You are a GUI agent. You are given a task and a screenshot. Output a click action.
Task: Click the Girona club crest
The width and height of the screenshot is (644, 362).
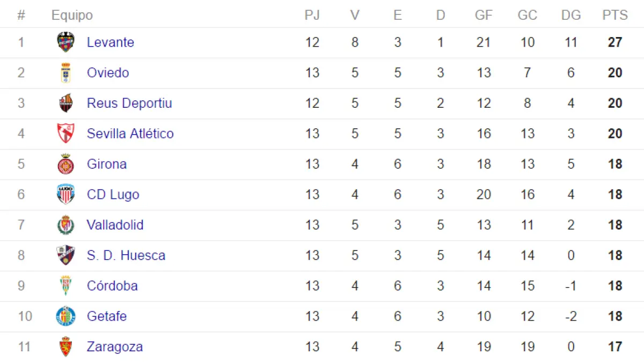(66, 164)
